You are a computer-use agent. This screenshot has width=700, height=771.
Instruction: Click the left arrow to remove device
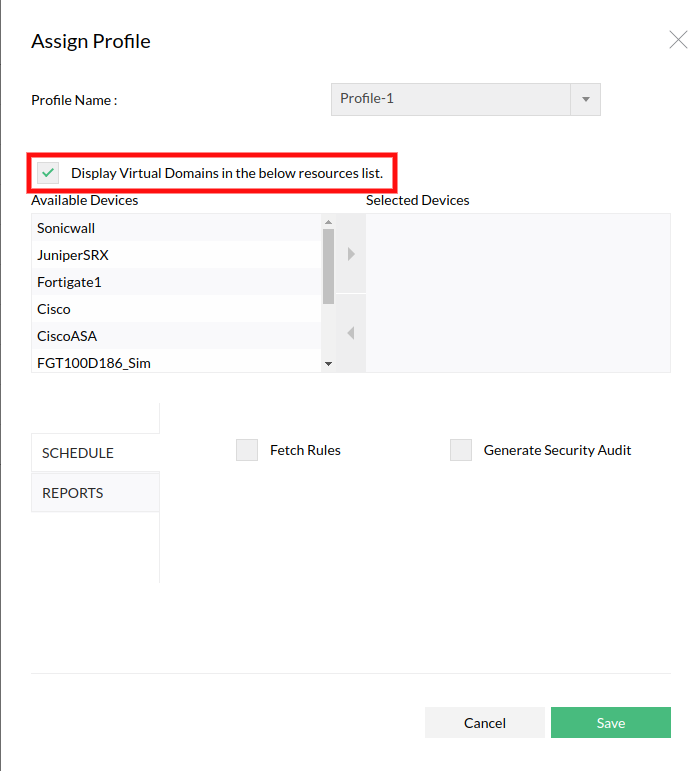pos(351,333)
